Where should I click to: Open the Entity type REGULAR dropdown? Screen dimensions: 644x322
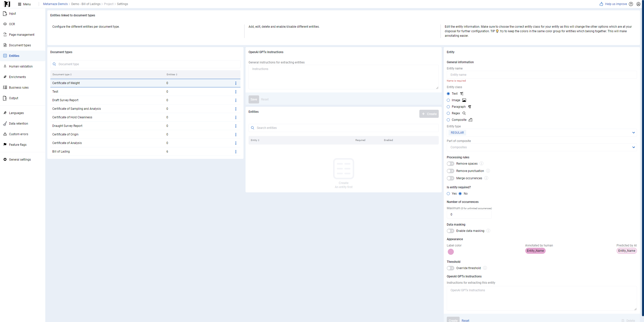coord(542,133)
